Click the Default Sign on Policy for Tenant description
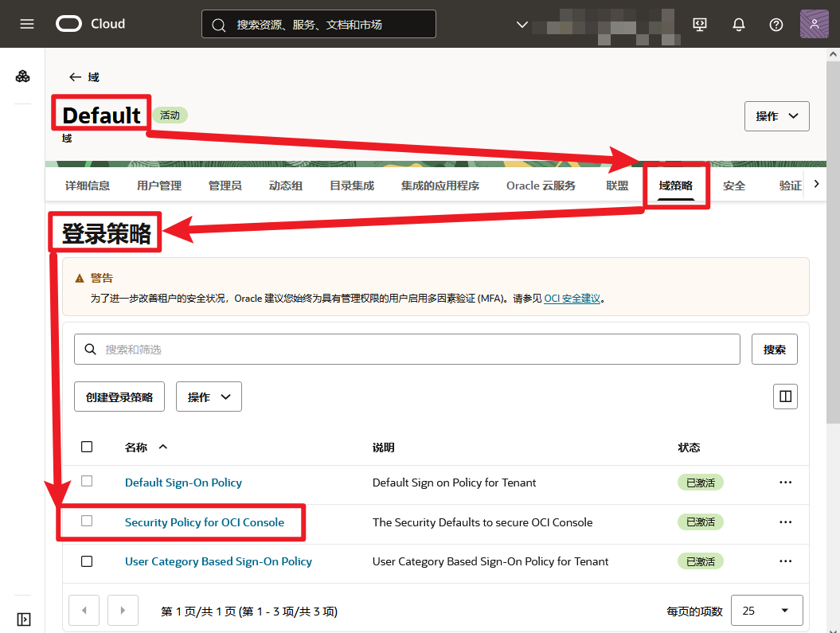 tap(455, 483)
